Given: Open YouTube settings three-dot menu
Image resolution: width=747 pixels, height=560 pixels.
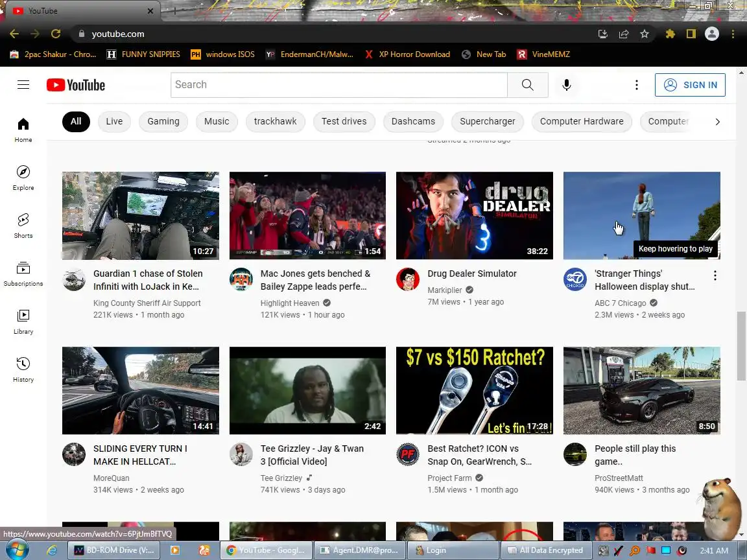Looking at the screenshot, I should click(x=637, y=85).
